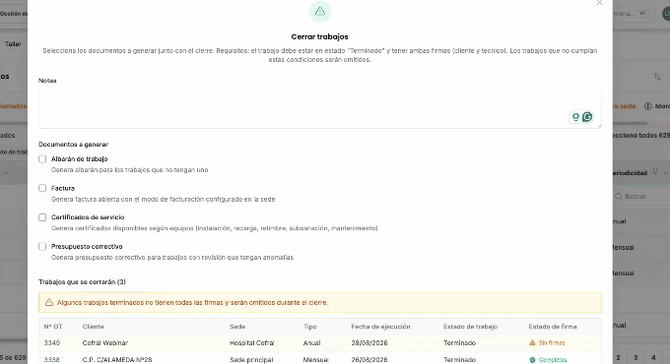Open the Taller tab in background

(x=13, y=44)
